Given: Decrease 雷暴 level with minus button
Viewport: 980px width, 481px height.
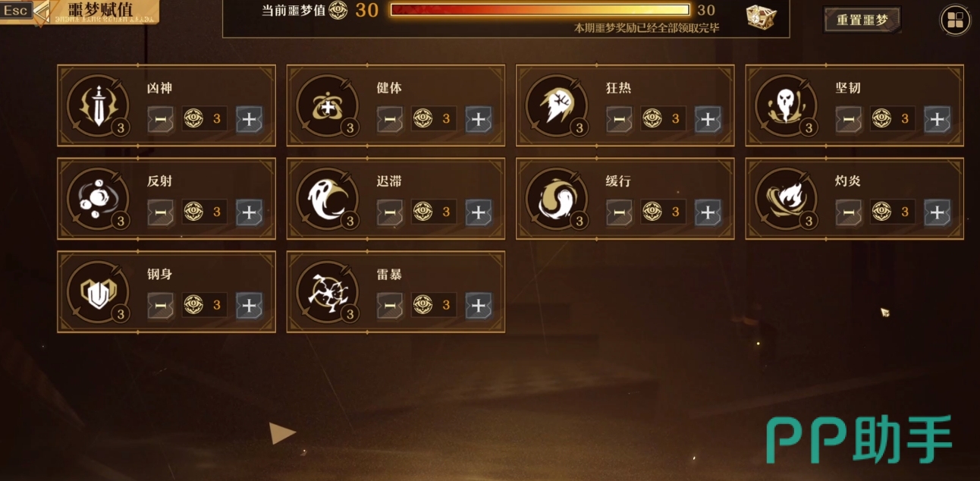Looking at the screenshot, I should [x=390, y=306].
